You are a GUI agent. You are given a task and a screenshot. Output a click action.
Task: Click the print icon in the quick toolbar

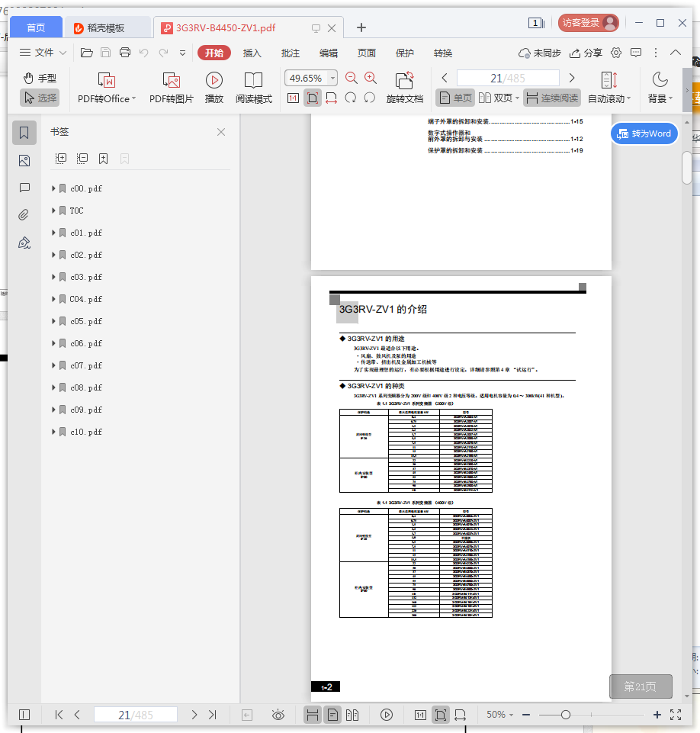pos(125,53)
